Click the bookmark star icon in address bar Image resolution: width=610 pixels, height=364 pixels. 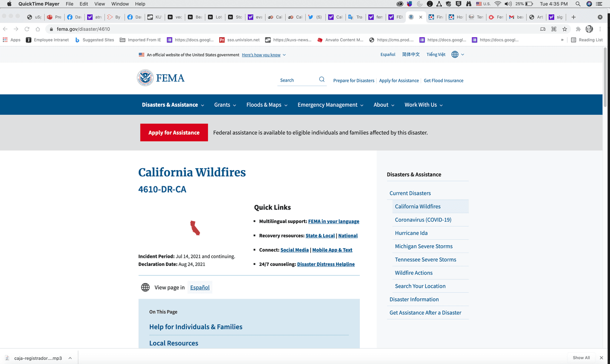point(565,29)
